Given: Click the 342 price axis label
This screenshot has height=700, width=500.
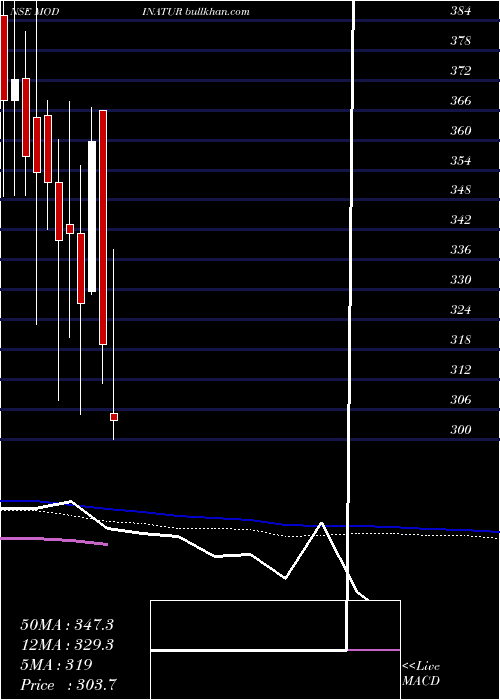Looking at the screenshot, I should (460, 220).
